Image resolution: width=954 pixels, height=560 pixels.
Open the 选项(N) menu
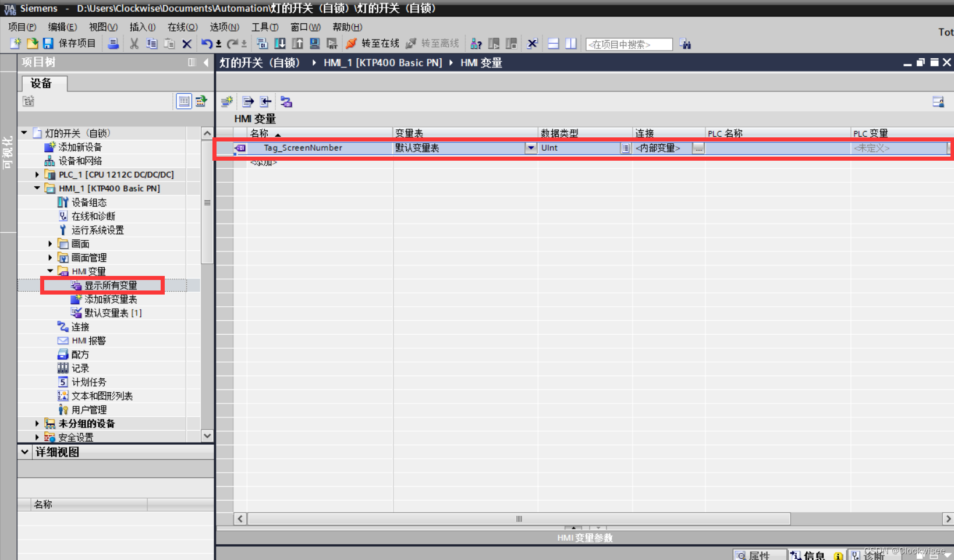click(225, 27)
